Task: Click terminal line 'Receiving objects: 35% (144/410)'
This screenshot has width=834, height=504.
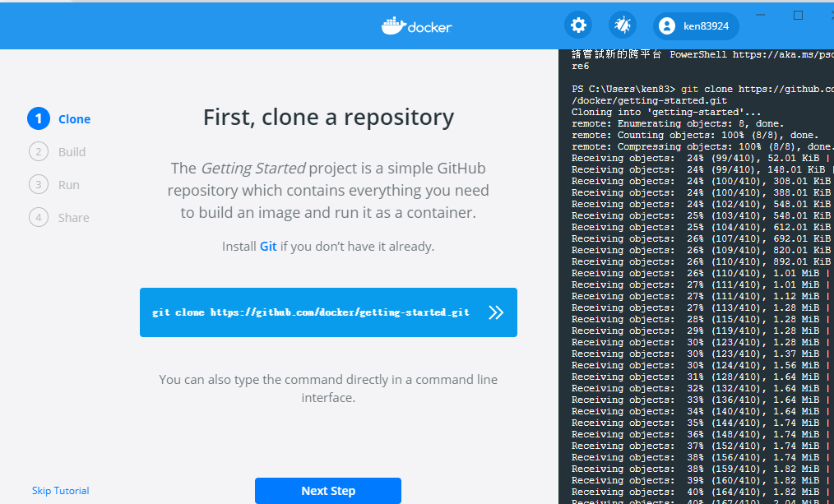Action: pos(701,423)
